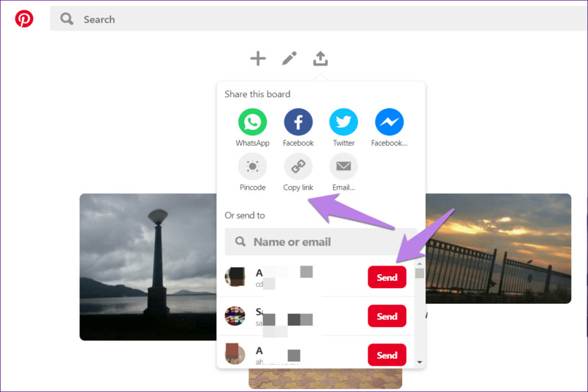Click the top Search bar
The width and height of the screenshot is (588, 392).
click(316, 19)
